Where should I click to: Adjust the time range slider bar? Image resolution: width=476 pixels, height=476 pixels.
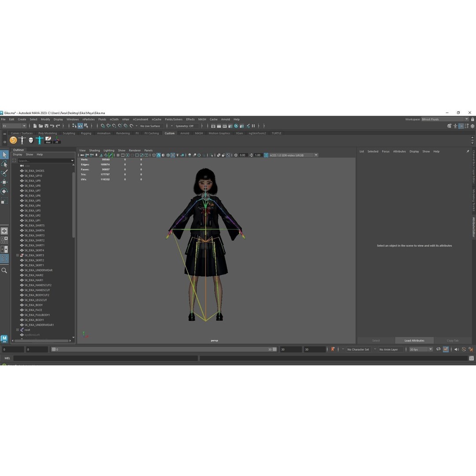click(164, 350)
